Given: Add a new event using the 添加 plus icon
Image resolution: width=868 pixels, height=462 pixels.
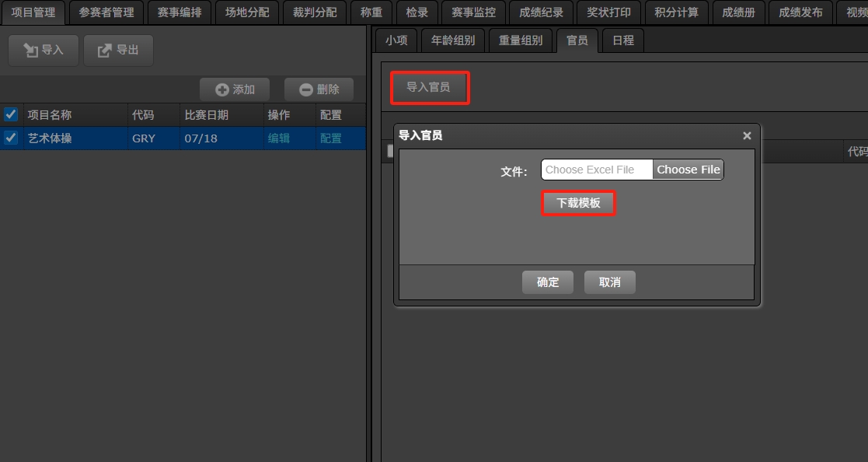Looking at the screenshot, I should (234, 89).
